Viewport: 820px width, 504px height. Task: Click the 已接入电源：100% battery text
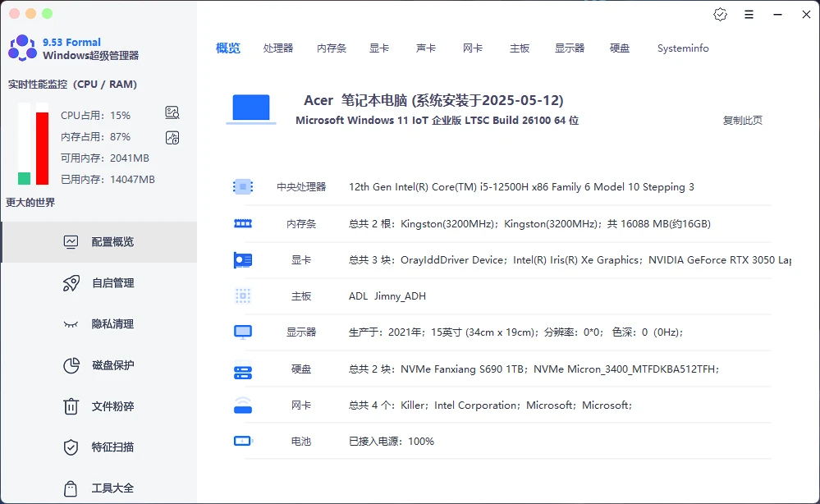(x=392, y=442)
